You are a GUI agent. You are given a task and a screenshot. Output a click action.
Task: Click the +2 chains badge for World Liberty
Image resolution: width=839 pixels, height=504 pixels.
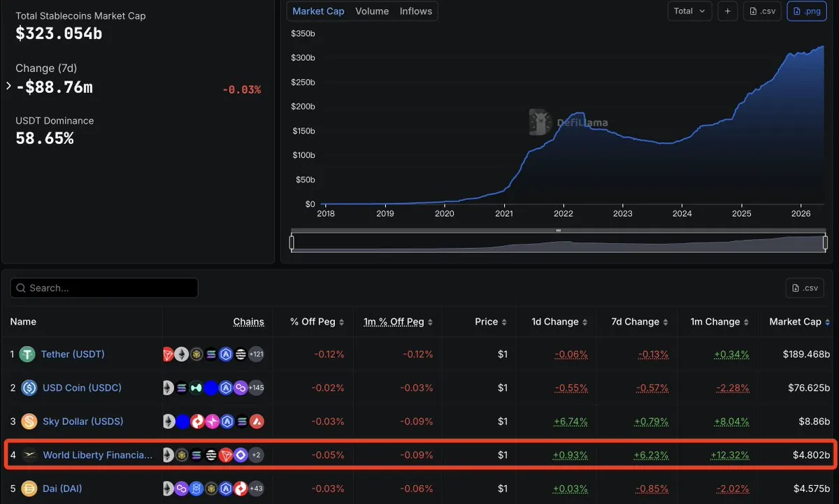pos(256,455)
